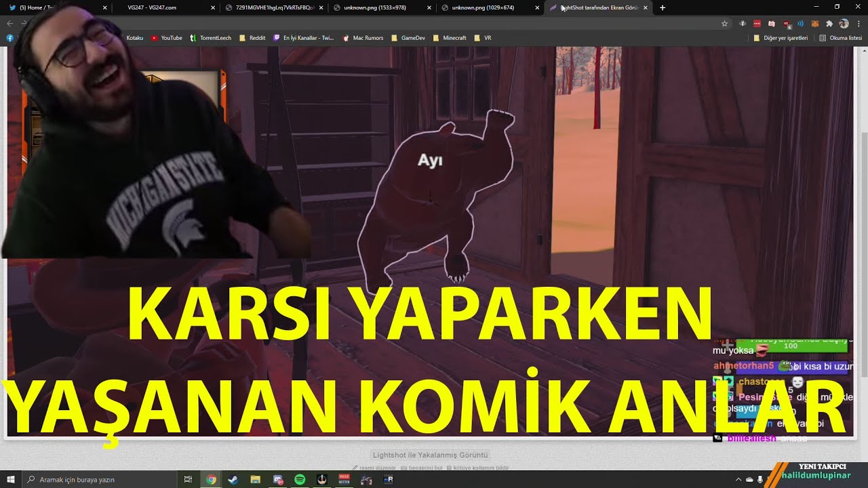Open the Reddit bookmarks folder
The image size is (868, 488).
[252, 38]
